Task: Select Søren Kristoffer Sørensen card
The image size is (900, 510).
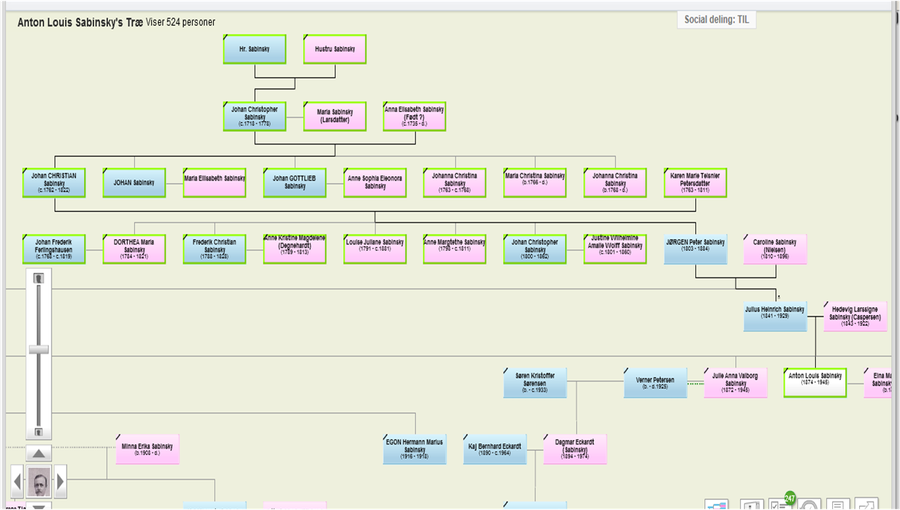Action: pos(535,383)
